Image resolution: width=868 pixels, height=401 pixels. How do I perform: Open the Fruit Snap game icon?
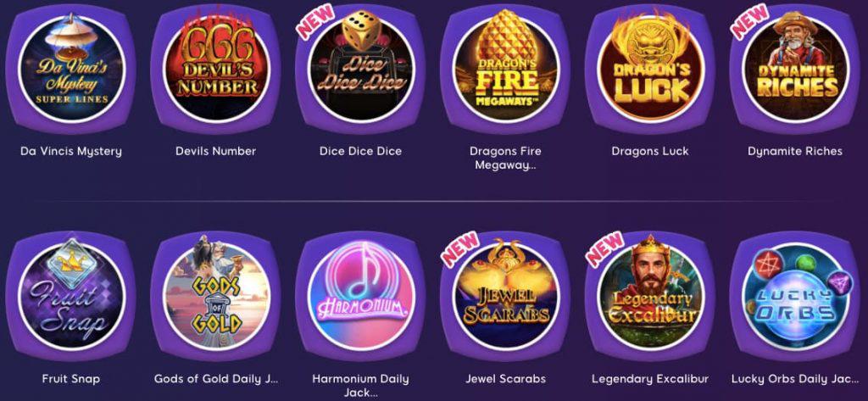[71, 297]
